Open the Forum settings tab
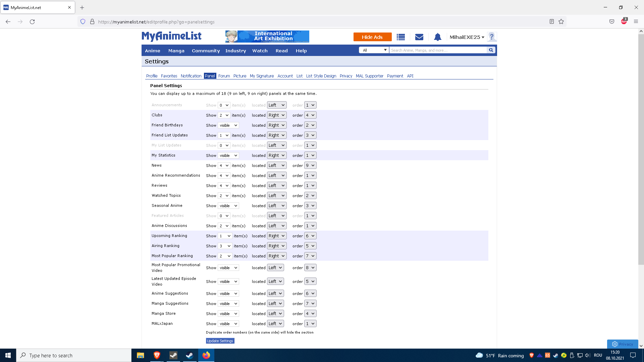Screen dimensions: 644x362 point(224,76)
